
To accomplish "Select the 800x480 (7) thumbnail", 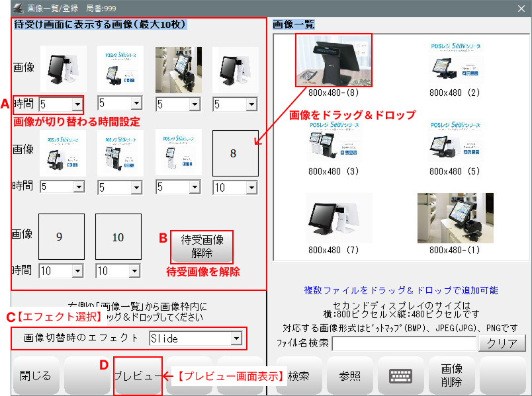I will click(x=333, y=218).
